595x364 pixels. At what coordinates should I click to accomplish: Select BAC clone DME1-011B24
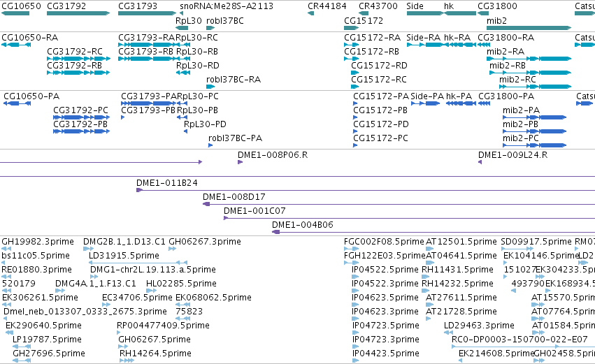pyautogui.click(x=167, y=183)
